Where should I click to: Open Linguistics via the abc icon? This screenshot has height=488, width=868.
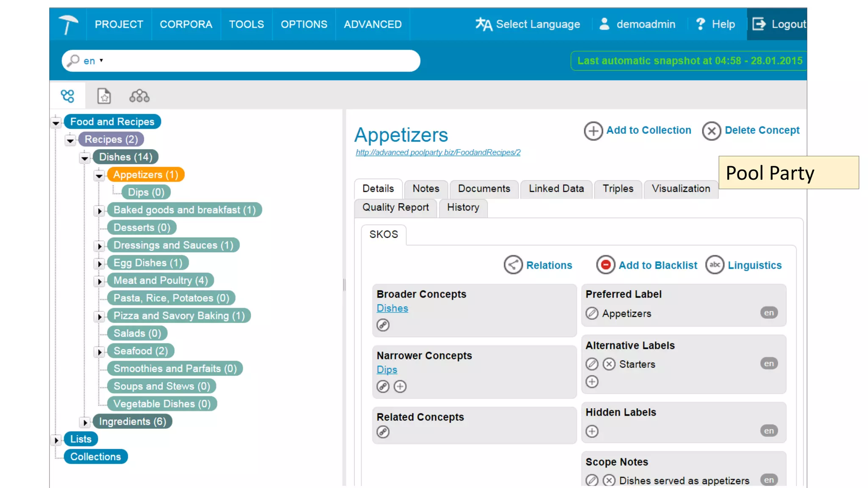[715, 265]
